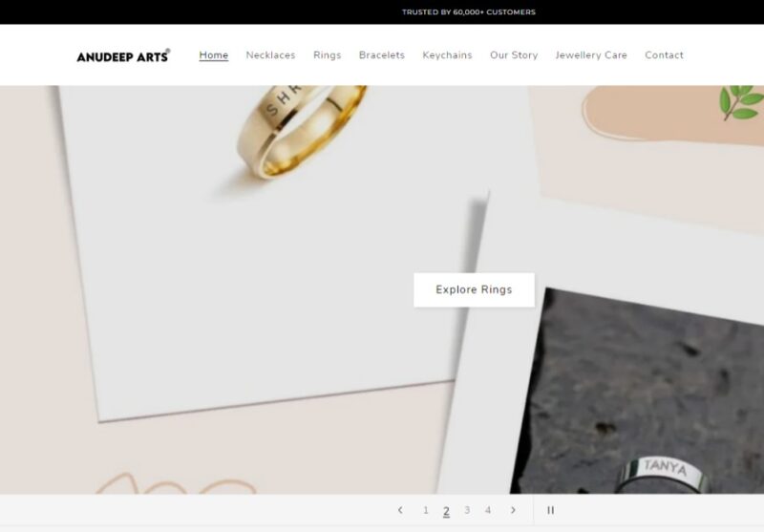Show slide 4 of the carousel

(x=488, y=510)
